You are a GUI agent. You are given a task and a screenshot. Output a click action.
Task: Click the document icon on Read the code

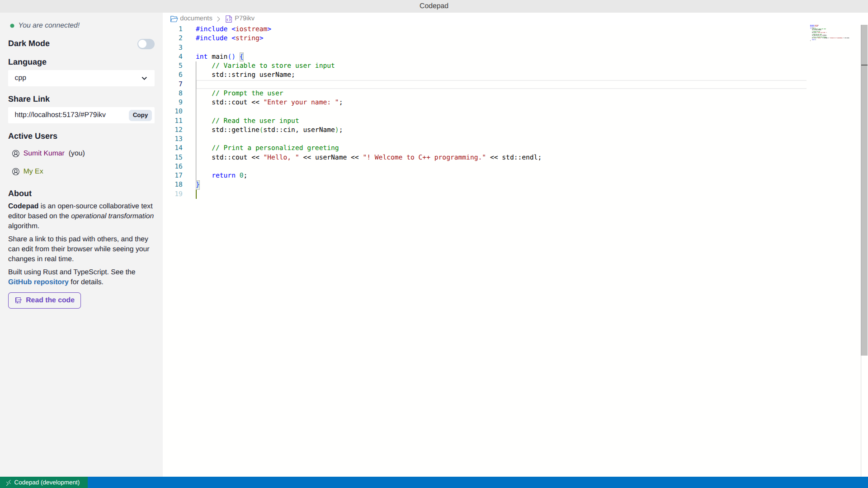[19, 300]
